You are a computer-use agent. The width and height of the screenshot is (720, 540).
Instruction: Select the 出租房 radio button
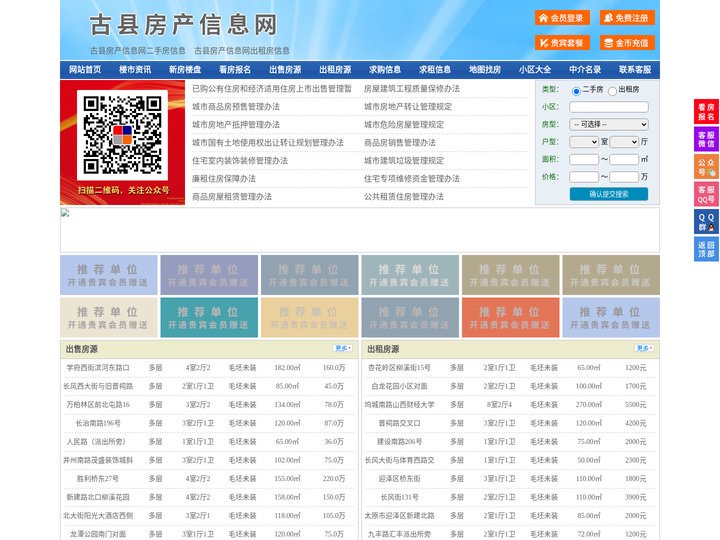tap(612, 91)
